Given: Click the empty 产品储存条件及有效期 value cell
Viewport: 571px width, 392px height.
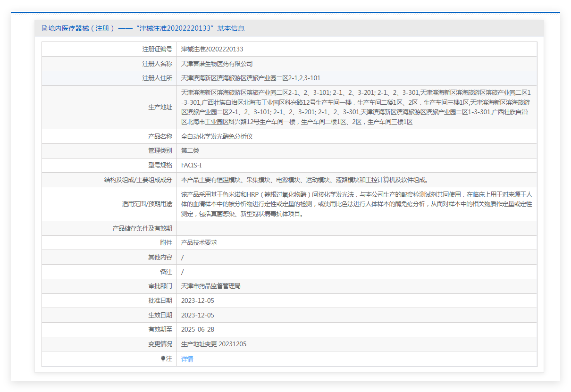Looking at the screenshot, I should point(356,228).
